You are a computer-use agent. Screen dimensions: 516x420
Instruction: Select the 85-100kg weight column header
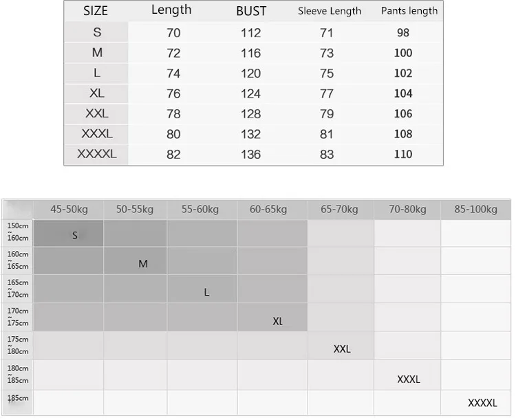pyautogui.click(x=476, y=210)
